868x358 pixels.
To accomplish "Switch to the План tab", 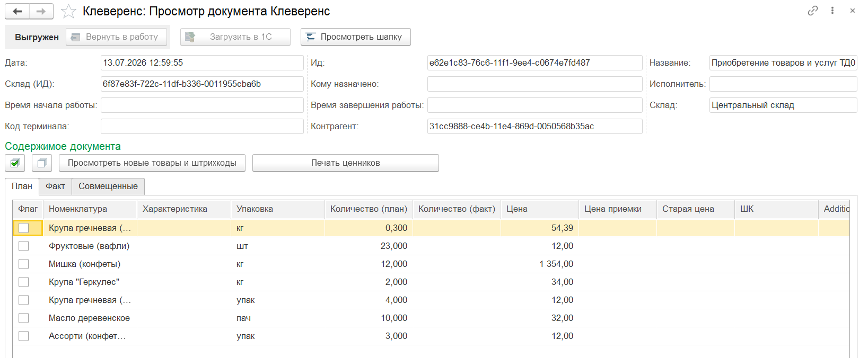I will click(x=22, y=186).
